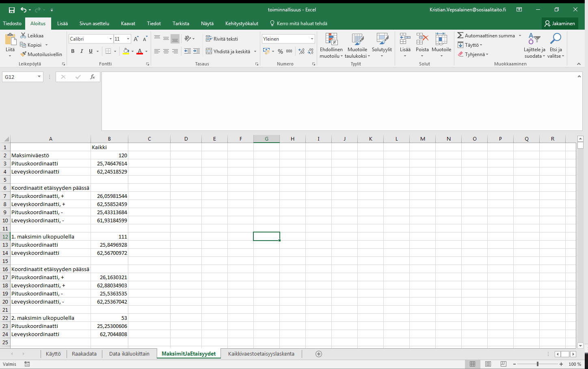Open text orientation options
Screen dimensions: 588x369
point(189,39)
